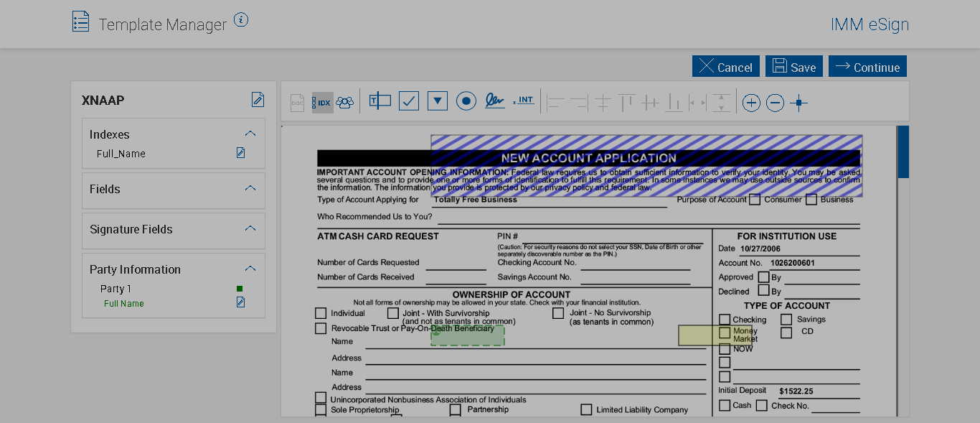Screen dimensions: 980x423
Task: Tick the Revocable Trust checkbox
Action: coord(321,328)
